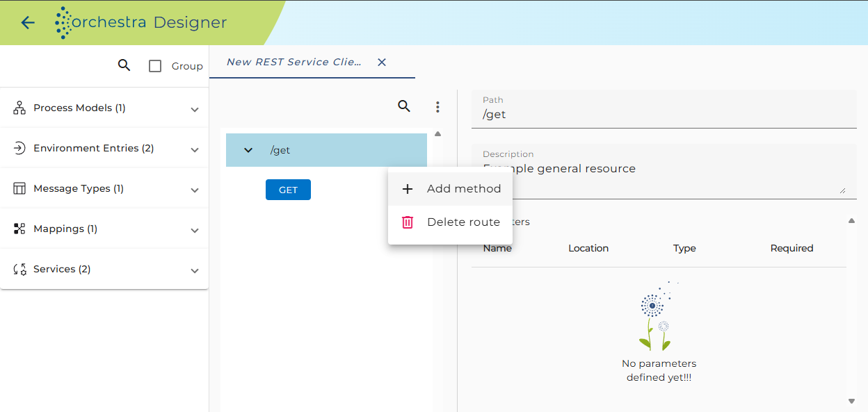
Task: Click the plus icon beside Add method
Action: [x=408, y=189]
